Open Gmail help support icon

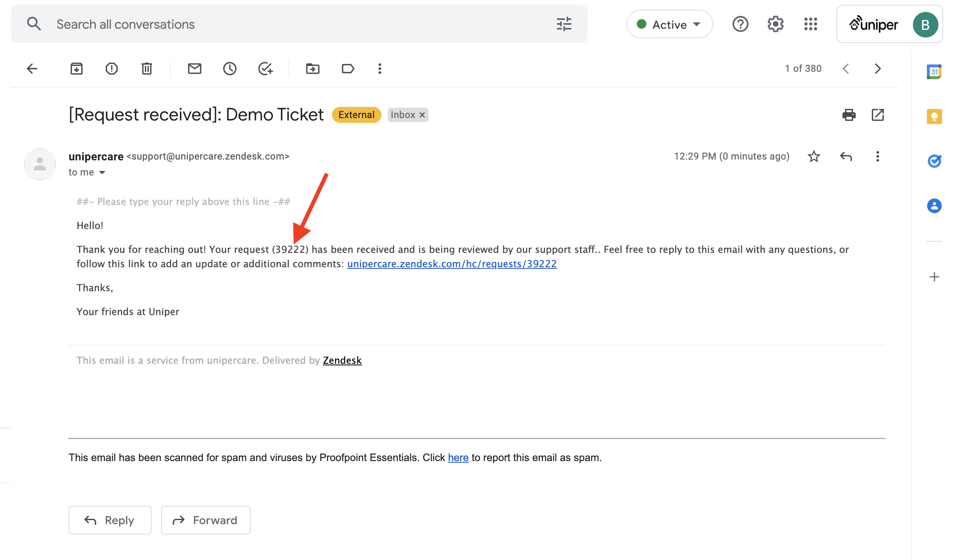pos(740,24)
